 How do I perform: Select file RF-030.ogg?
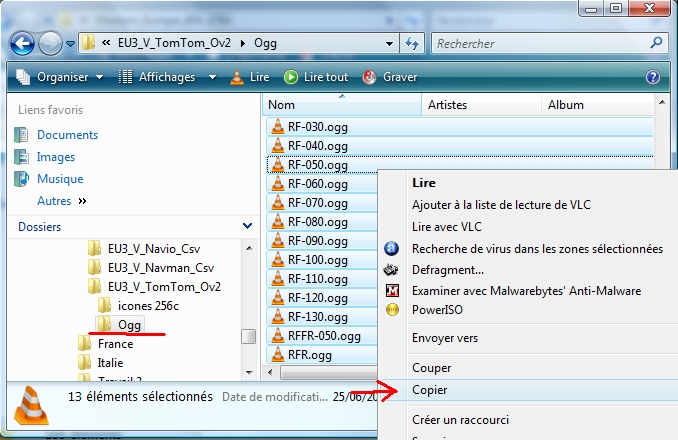click(317, 127)
